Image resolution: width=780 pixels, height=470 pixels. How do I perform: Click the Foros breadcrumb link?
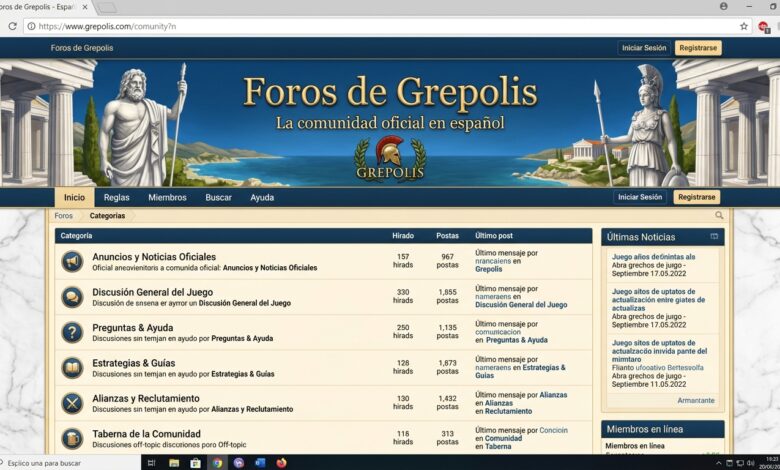(x=63, y=215)
